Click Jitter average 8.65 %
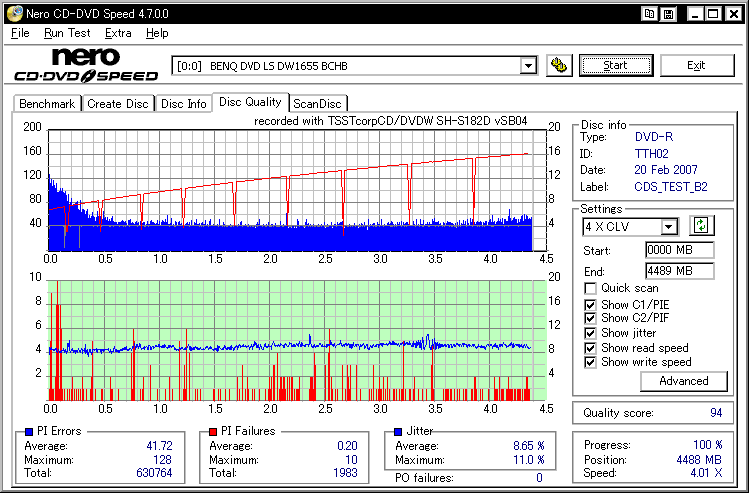 [x=529, y=446]
